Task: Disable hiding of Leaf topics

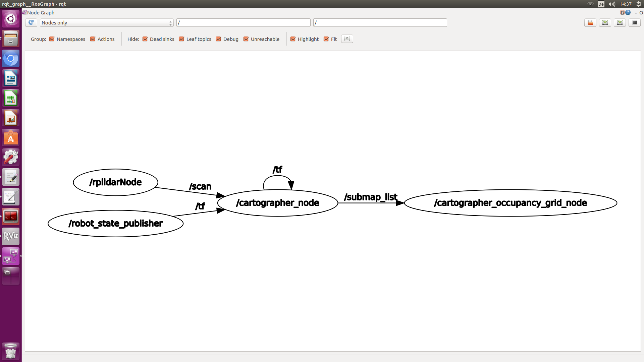Action: tap(181, 39)
